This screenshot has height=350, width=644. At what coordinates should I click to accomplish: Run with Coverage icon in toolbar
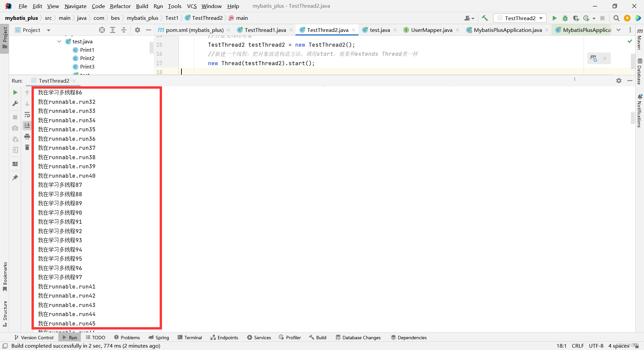click(x=576, y=18)
